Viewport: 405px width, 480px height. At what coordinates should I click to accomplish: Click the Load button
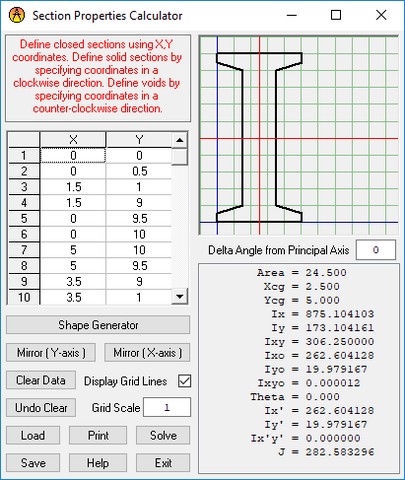coord(33,435)
